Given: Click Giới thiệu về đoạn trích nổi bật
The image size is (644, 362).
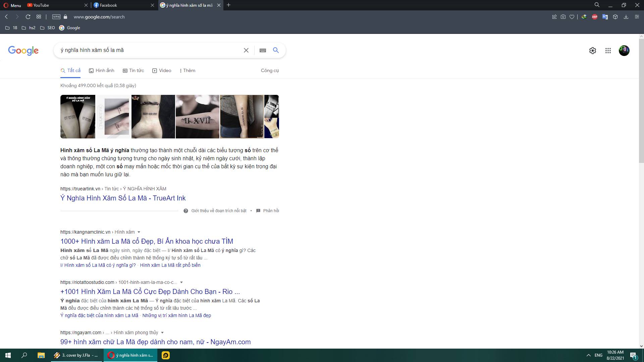Looking at the screenshot, I should click(x=215, y=211).
